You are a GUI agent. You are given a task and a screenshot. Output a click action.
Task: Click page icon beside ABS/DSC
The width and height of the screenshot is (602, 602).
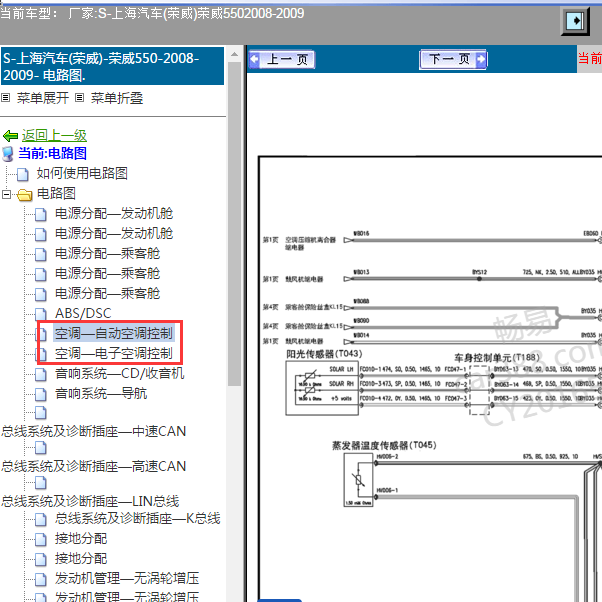(x=41, y=314)
